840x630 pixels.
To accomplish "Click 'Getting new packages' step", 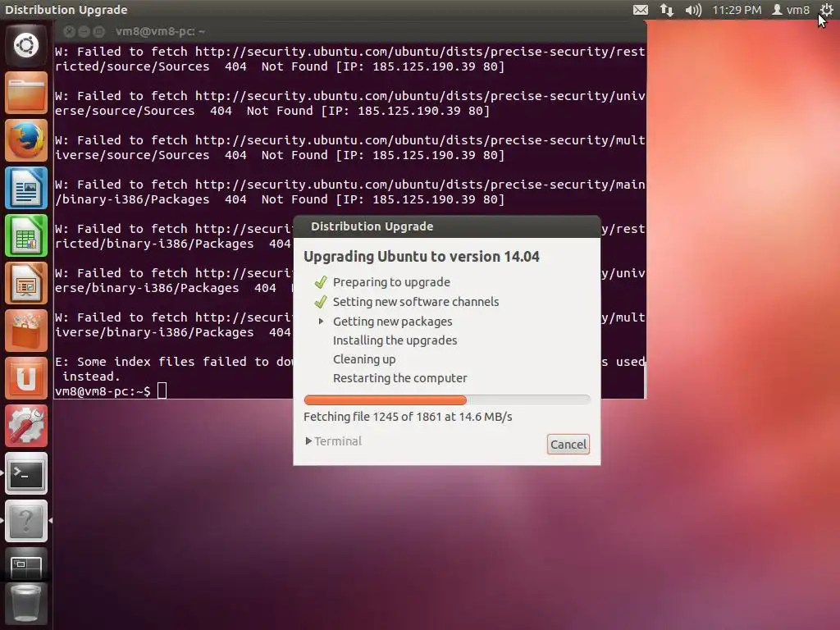I will pos(392,322).
